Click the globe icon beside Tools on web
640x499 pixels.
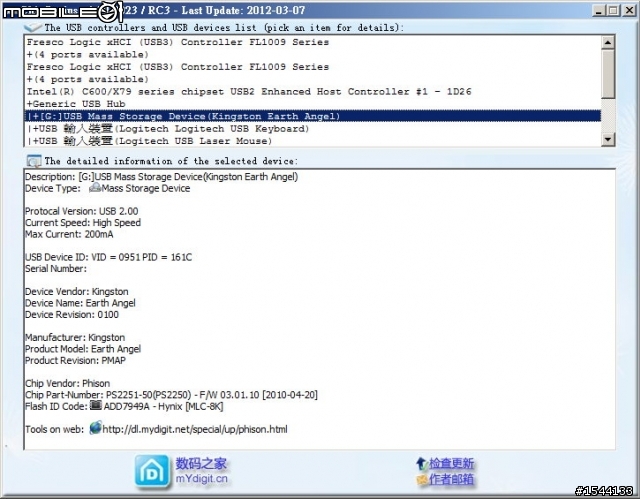click(x=96, y=428)
